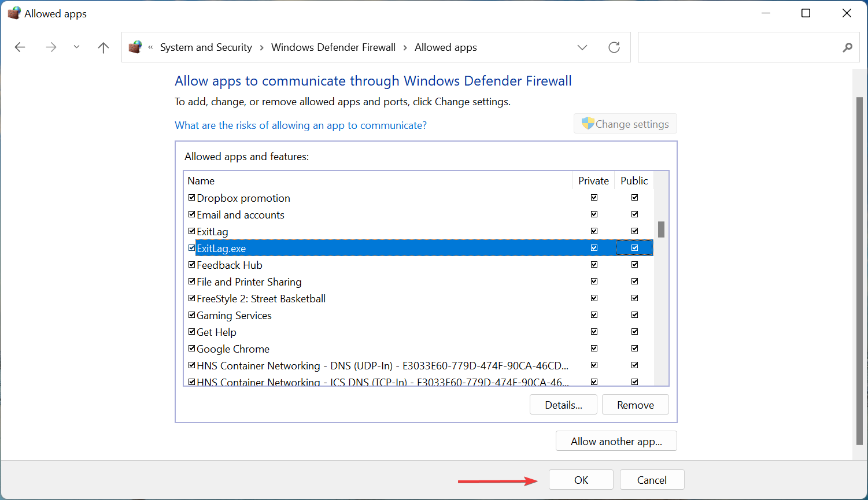Click the Allowed apps window title icon
This screenshot has height=500, width=868.
pos(14,13)
